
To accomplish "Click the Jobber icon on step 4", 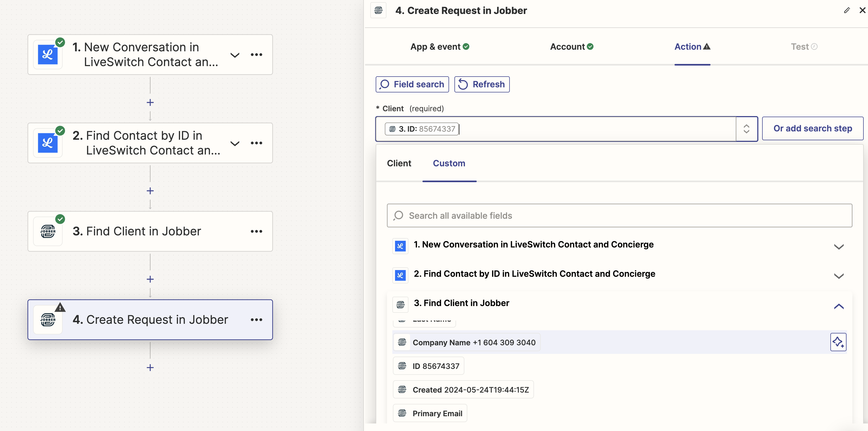I will [48, 320].
